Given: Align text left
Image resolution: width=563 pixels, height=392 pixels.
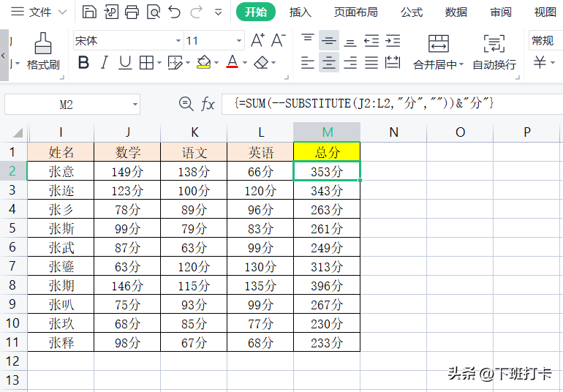Looking at the screenshot, I should pos(308,62).
